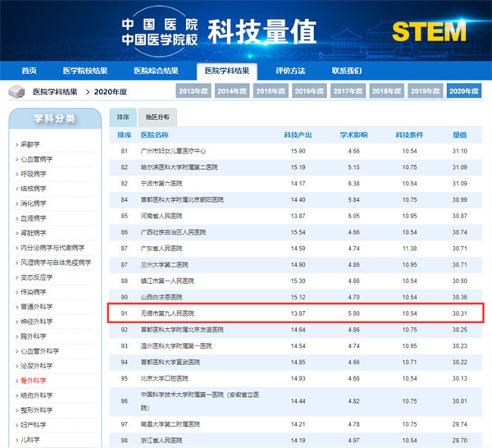Select 变态反应学 in subject list
This screenshot has width=492, height=448.
coord(36,277)
